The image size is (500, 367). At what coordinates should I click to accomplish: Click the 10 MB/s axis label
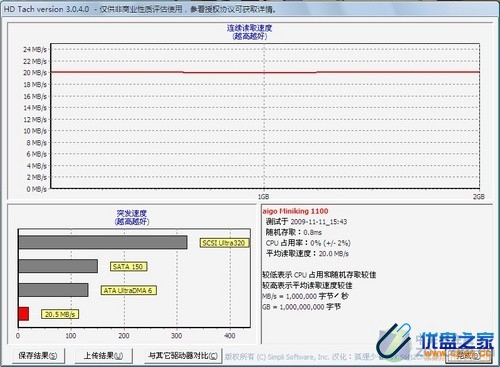click(35, 131)
